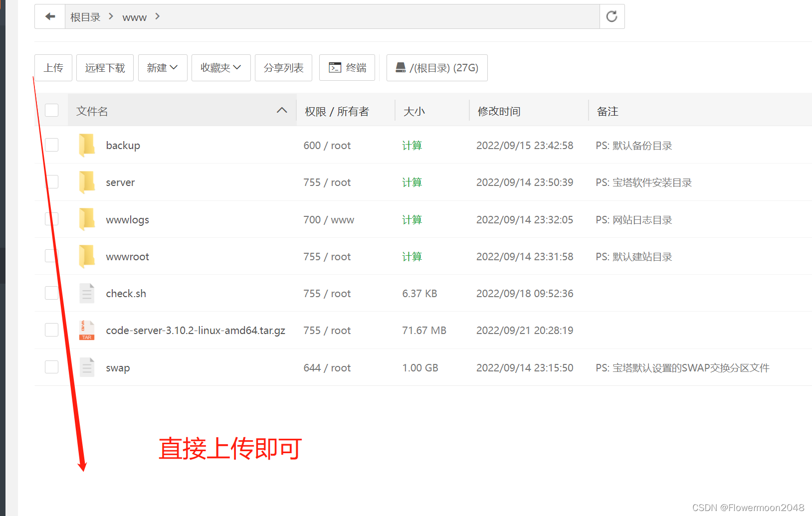
Task: Click the 备注 column header
Action: [x=608, y=111]
